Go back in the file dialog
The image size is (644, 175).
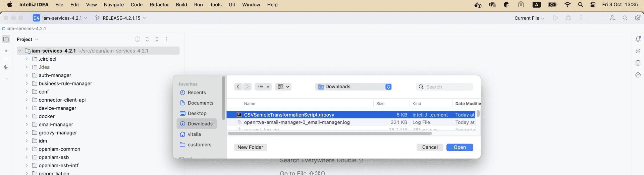[238, 87]
